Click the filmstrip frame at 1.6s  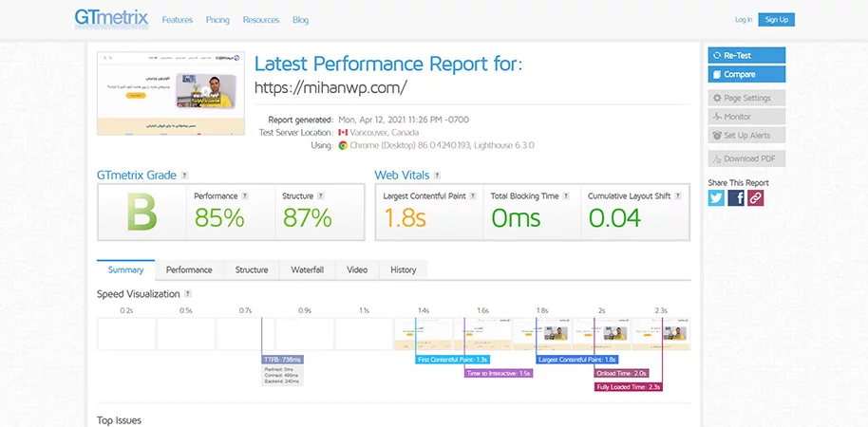click(482, 334)
